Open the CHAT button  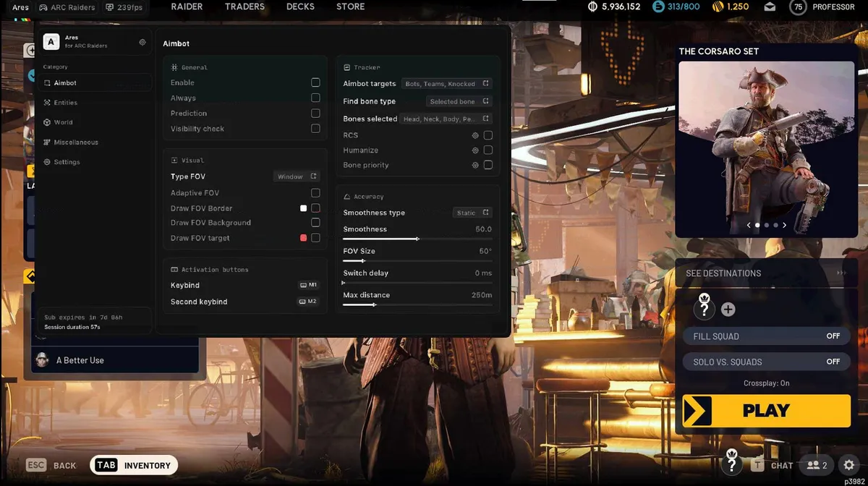[773, 465]
